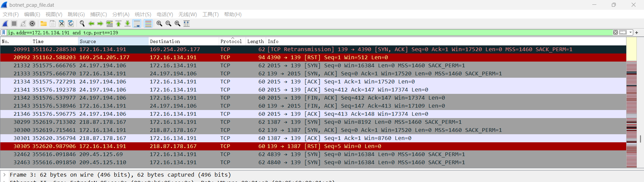Click the intelligent scrollbar packet minimap
The image size is (644, 182).
point(632,102)
